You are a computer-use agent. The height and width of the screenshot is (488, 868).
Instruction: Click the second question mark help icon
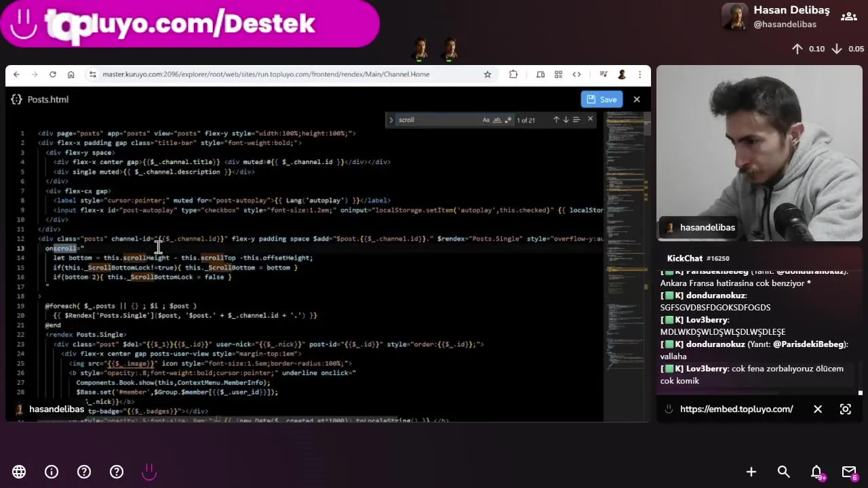click(117, 472)
